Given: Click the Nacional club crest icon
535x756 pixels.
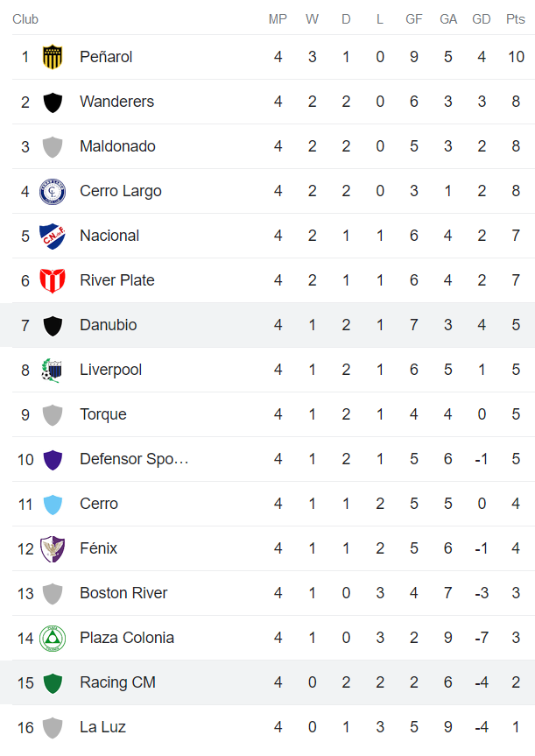Looking at the screenshot, I should point(53,236).
